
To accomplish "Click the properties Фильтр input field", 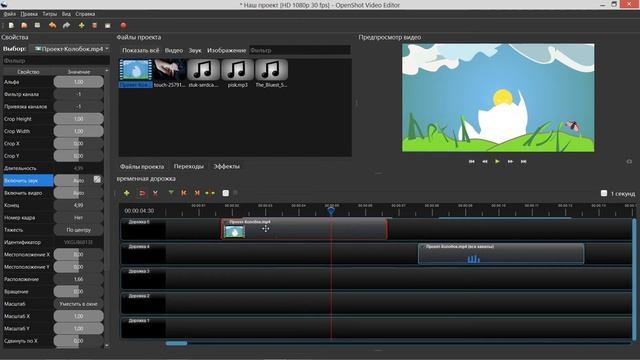I will click(x=56, y=61).
